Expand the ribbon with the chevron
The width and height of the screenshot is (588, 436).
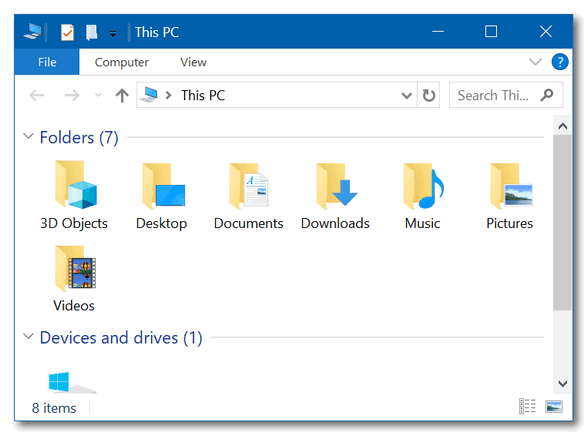pos(535,61)
